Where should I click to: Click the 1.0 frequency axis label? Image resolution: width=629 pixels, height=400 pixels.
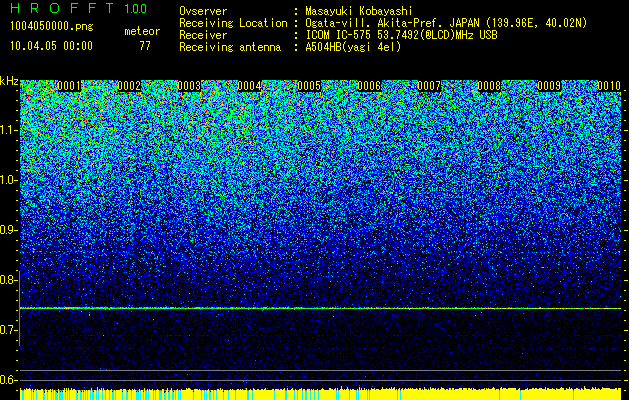(x=9, y=180)
